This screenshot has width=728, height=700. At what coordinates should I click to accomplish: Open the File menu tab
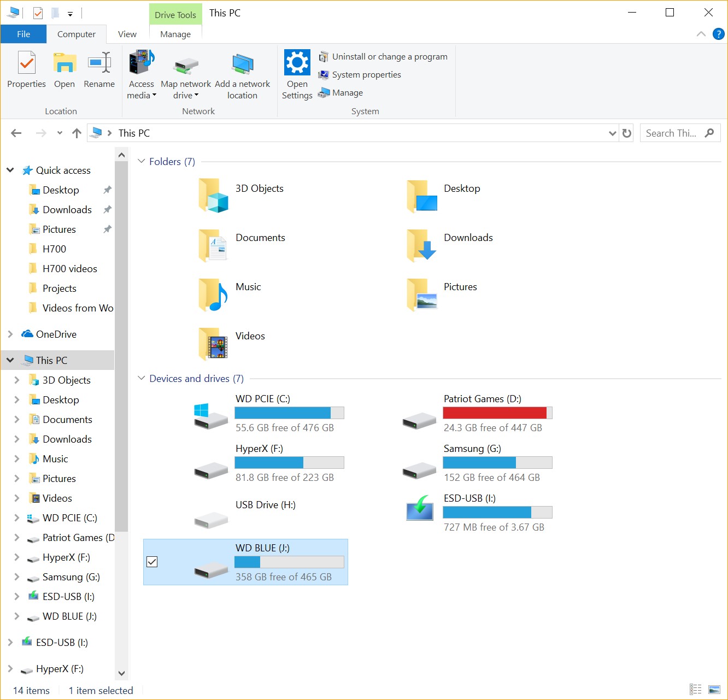[x=24, y=34]
